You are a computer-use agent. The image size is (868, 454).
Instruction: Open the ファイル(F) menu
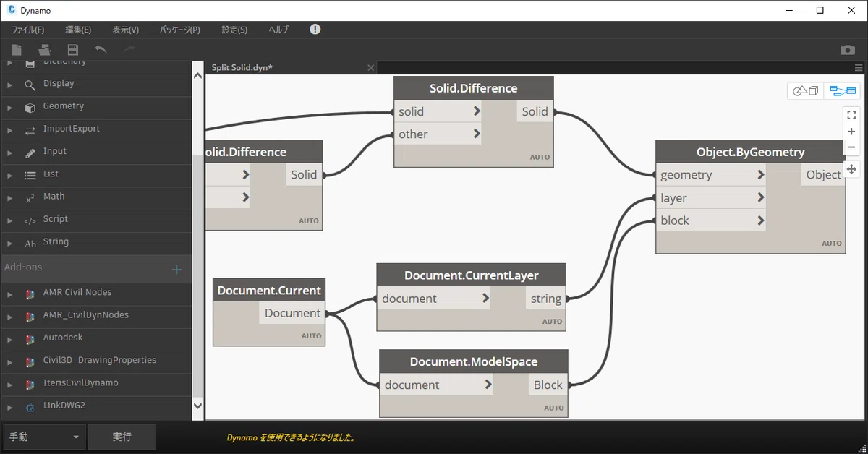pos(27,30)
